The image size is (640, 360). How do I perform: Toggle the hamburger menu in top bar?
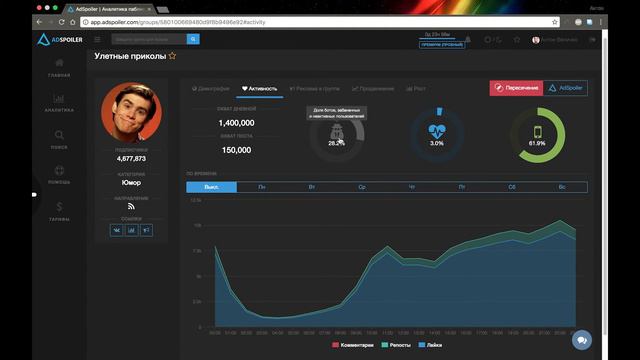tap(97, 39)
